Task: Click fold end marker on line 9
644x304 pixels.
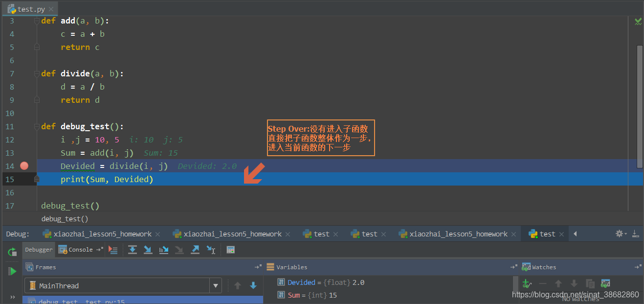Action: [x=37, y=100]
